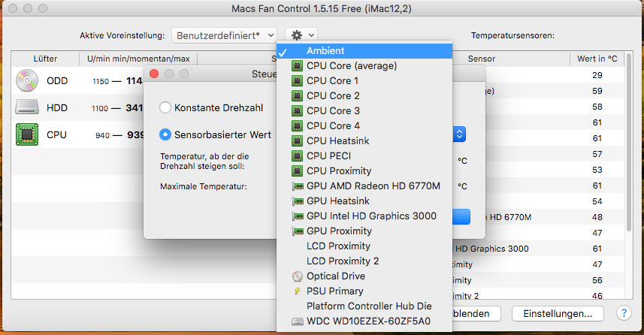Click the CPU fan row label
Screen dimensions: 644x335
56,135
